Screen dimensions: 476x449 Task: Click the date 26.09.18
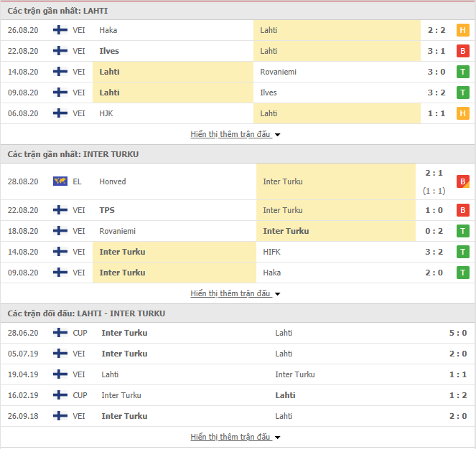pyautogui.click(x=23, y=416)
